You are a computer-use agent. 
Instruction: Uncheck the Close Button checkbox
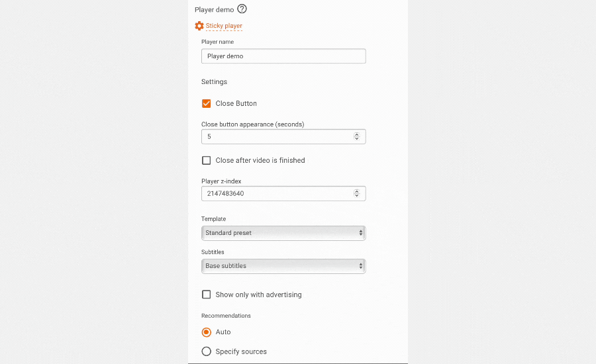(207, 103)
